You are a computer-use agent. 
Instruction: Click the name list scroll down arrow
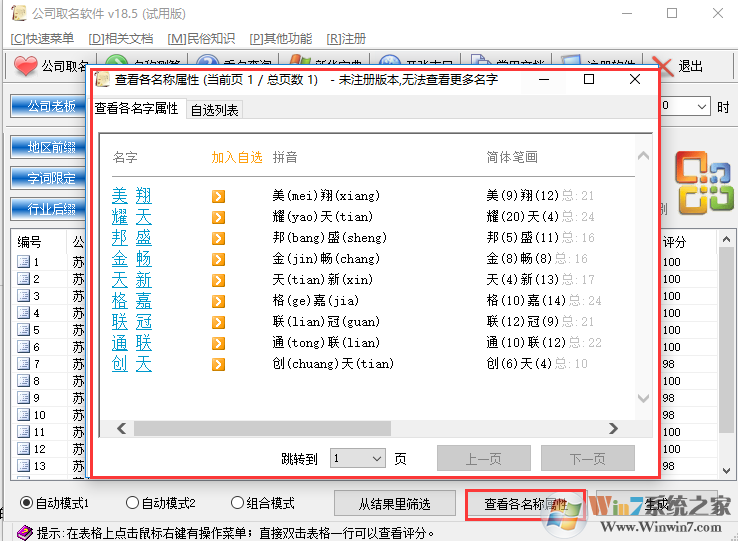click(643, 398)
